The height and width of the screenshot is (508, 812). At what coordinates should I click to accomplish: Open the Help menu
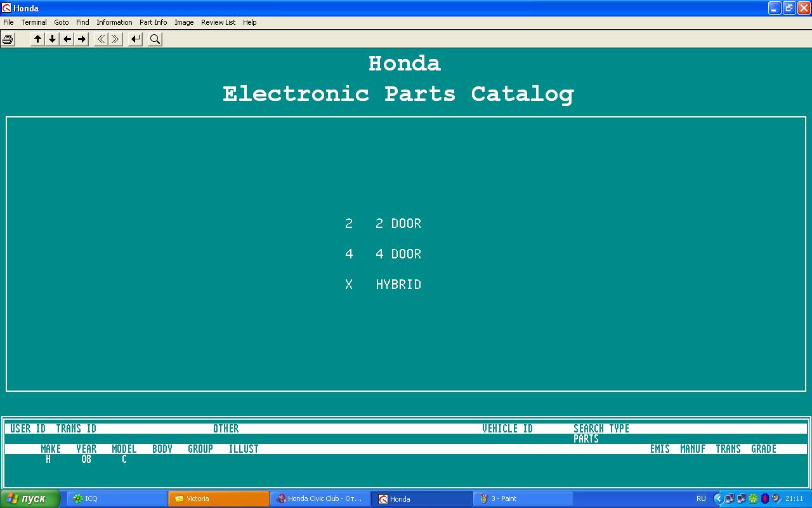250,22
